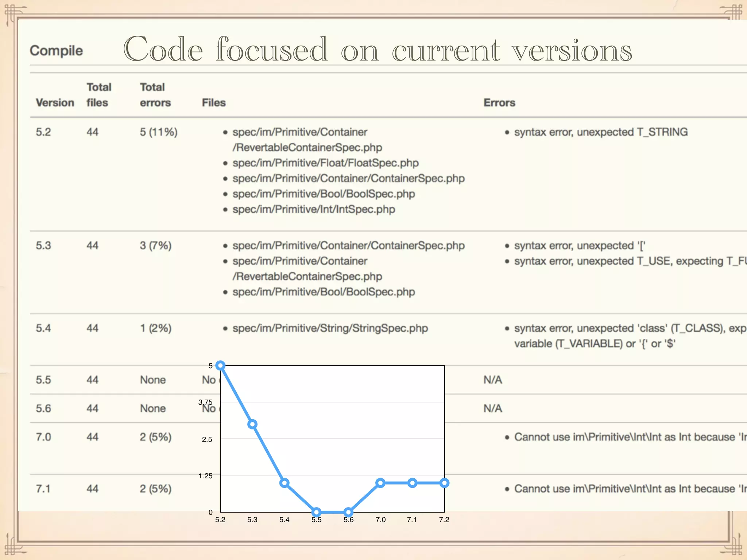Click chart data point for version 7.0

pos(380,483)
